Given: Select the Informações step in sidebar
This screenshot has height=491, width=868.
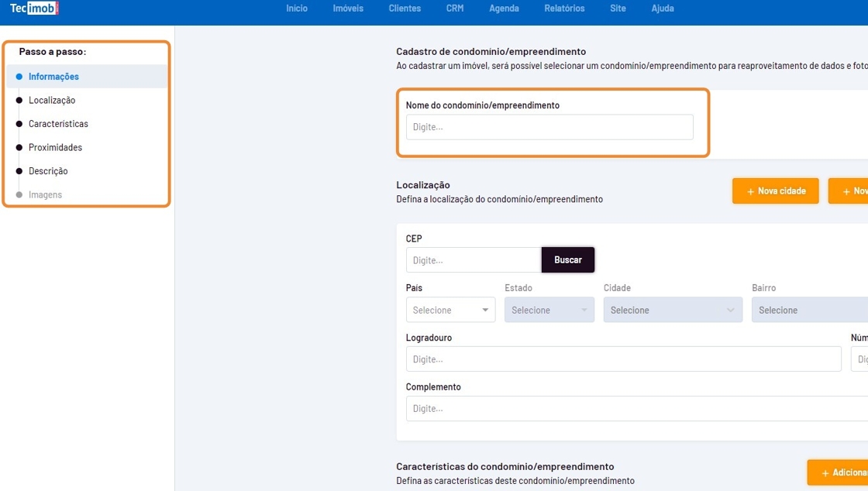Looking at the screenshot, I should click(x=53, y=77).
